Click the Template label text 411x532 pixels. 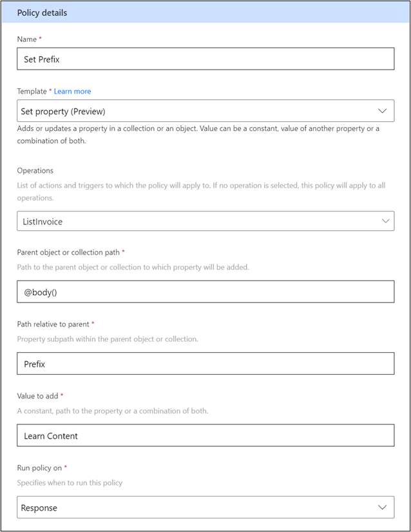(32, 92)
